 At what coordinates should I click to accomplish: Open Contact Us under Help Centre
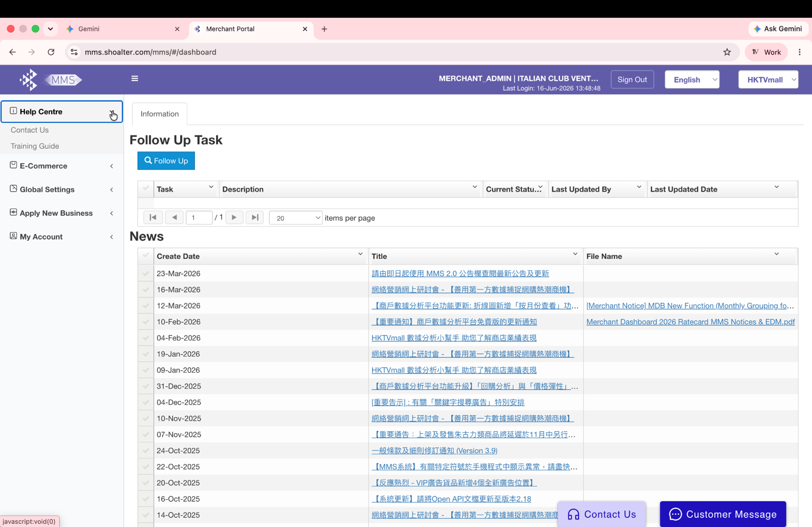coord(29,130)
